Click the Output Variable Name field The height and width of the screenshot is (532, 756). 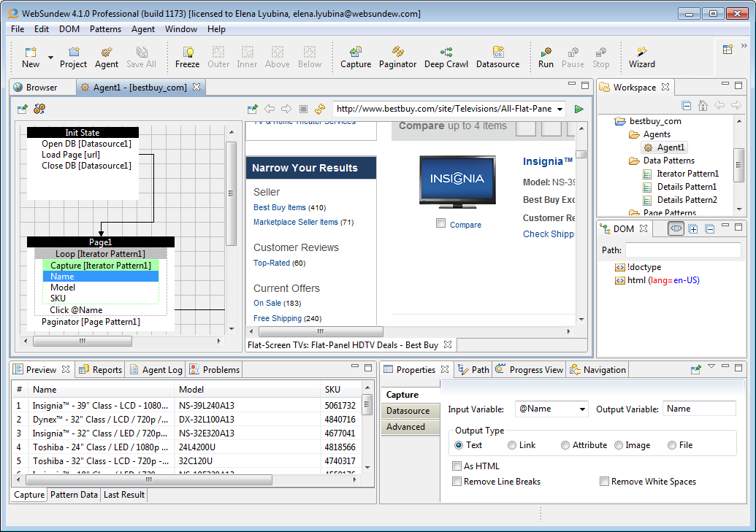[x=699, y=409]
